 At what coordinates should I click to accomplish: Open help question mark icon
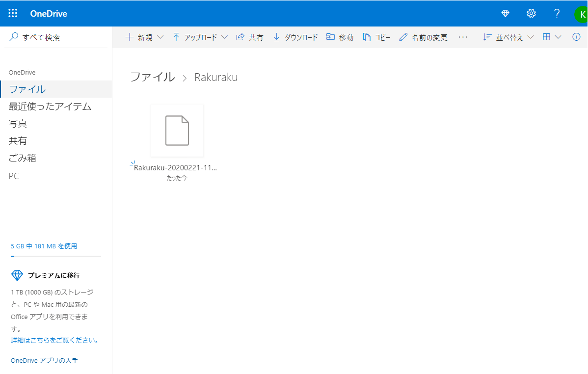(557, 14)
